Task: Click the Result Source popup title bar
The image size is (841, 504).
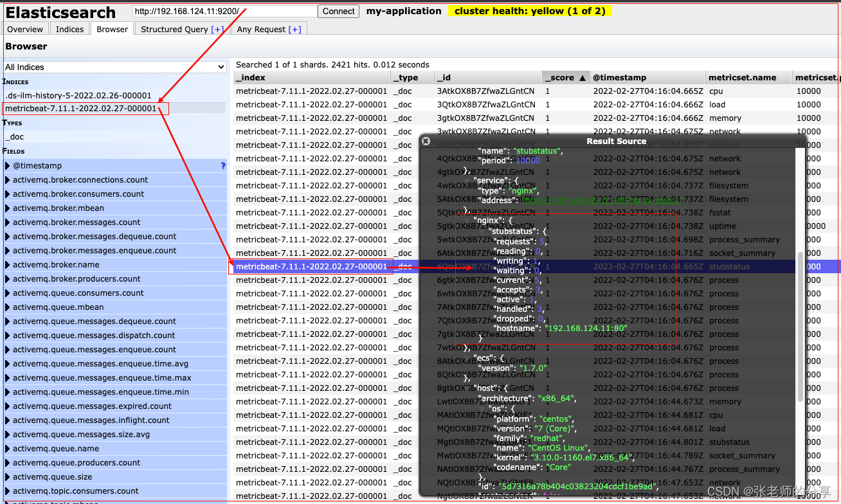Action: pyautogui.click(x=616, y=141)
